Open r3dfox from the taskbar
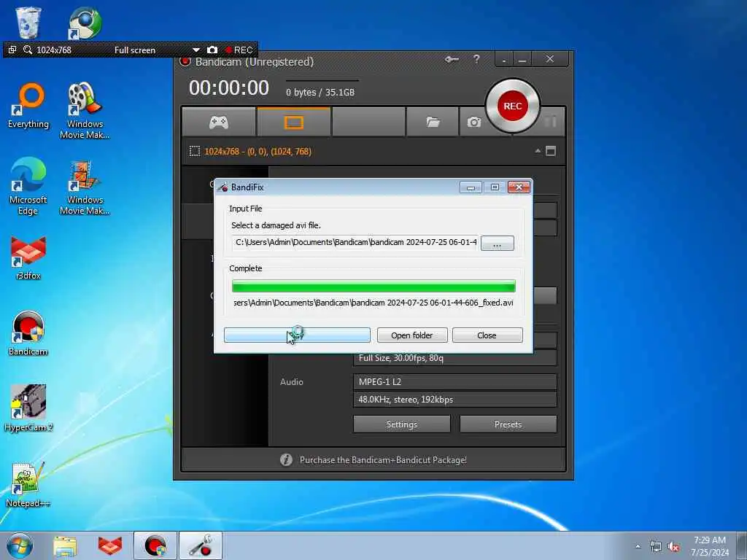Viewport: 747px width, 560px height. 110,546
